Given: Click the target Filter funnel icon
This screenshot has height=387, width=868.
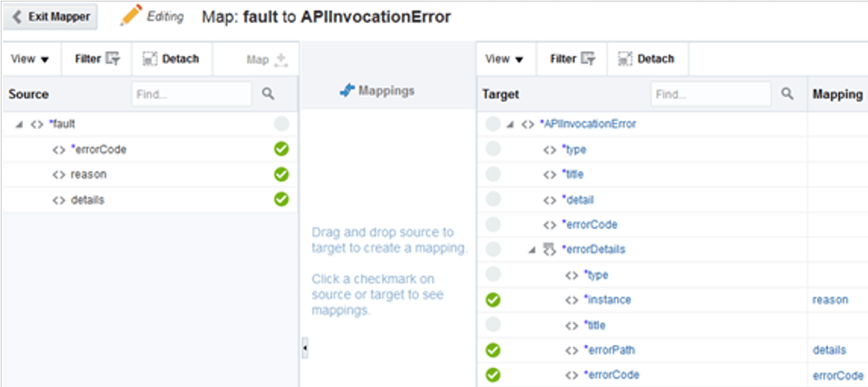Looking at the screenshot, I should (x=588, y=58).
